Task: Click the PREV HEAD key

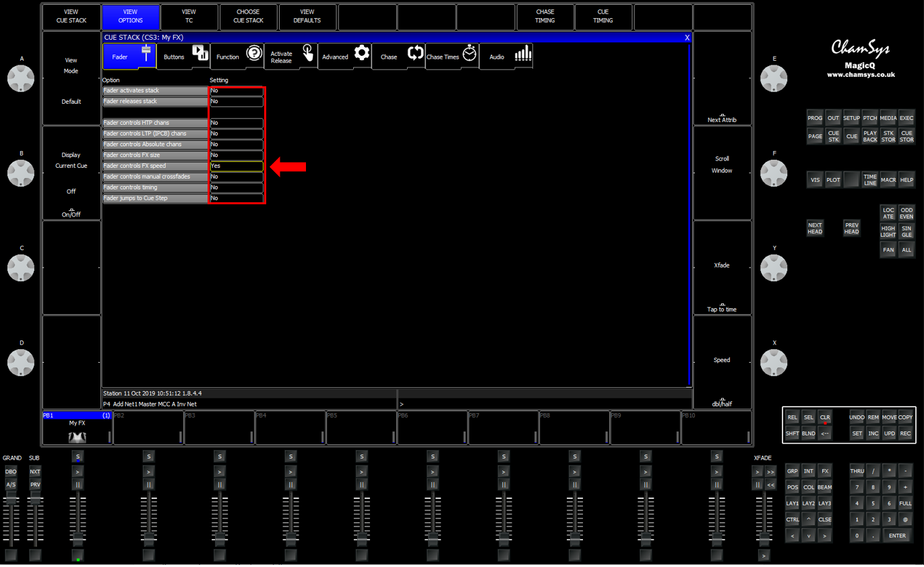Action: (x=852, y=228)
